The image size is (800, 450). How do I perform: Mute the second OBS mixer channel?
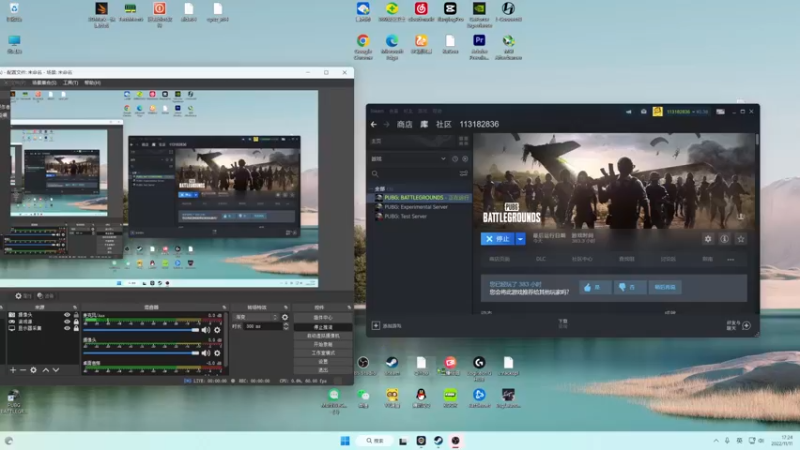tap(206, 353)
